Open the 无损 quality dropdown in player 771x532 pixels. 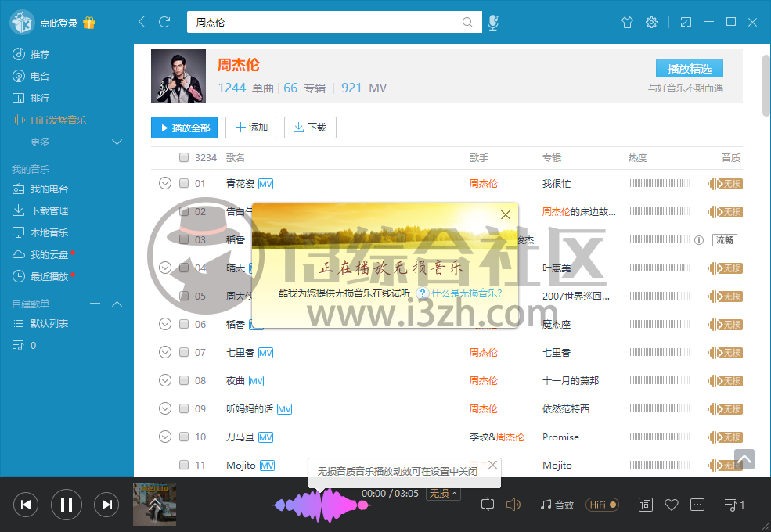(443, 493)
